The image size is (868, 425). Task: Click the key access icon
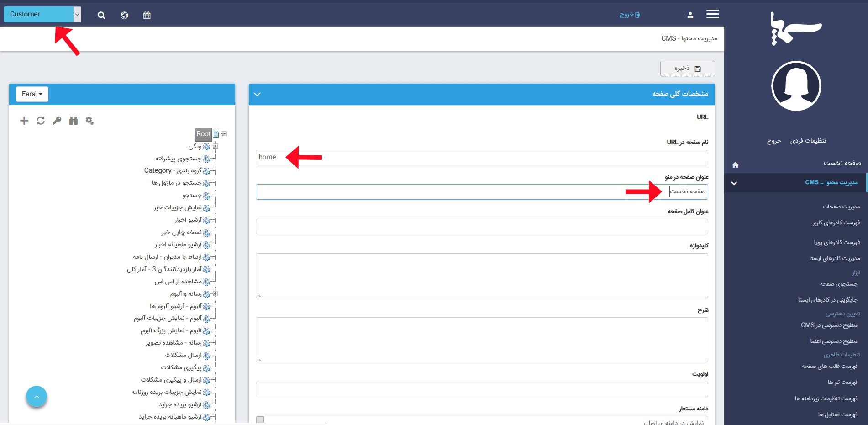click(57, 121)
